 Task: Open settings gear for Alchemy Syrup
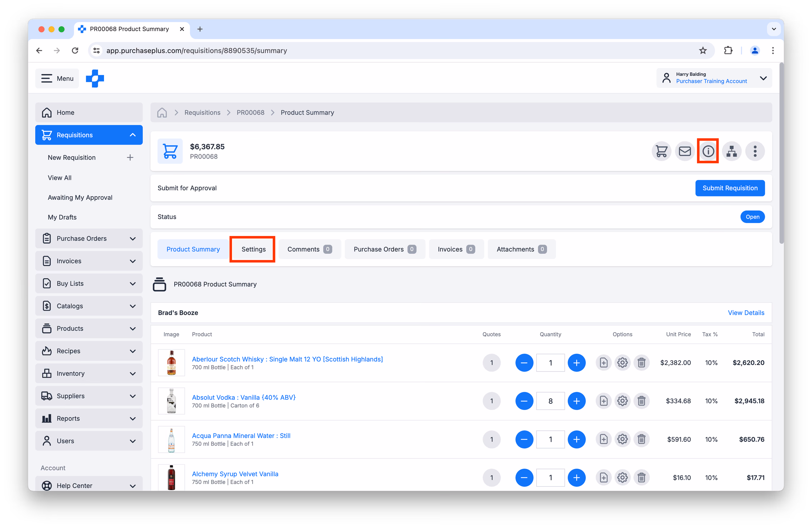tap(622, 477)
